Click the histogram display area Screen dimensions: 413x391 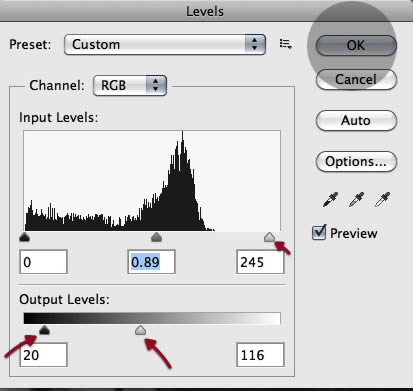152,181
